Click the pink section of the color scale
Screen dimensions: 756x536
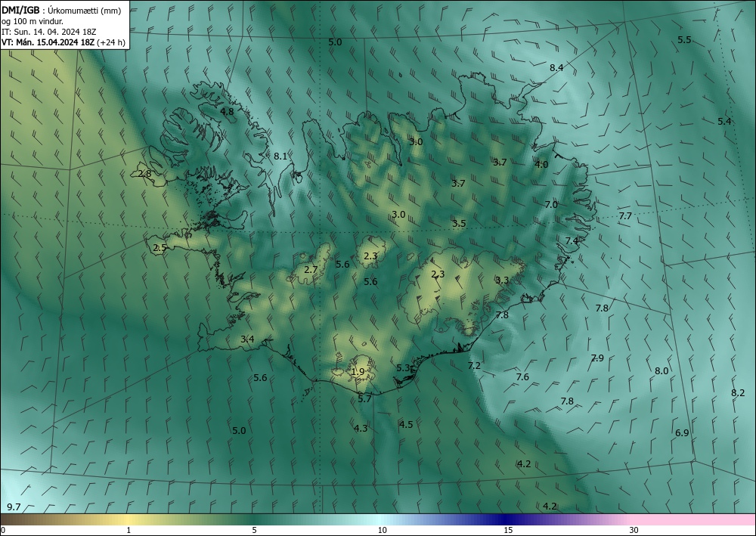(x=694, y=519)
